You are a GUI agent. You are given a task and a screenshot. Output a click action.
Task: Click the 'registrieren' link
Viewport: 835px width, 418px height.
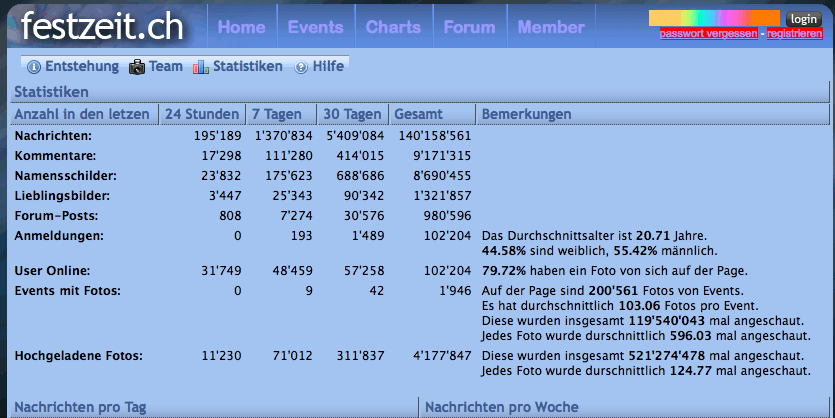pyautogui.click(x=795, y=34)
